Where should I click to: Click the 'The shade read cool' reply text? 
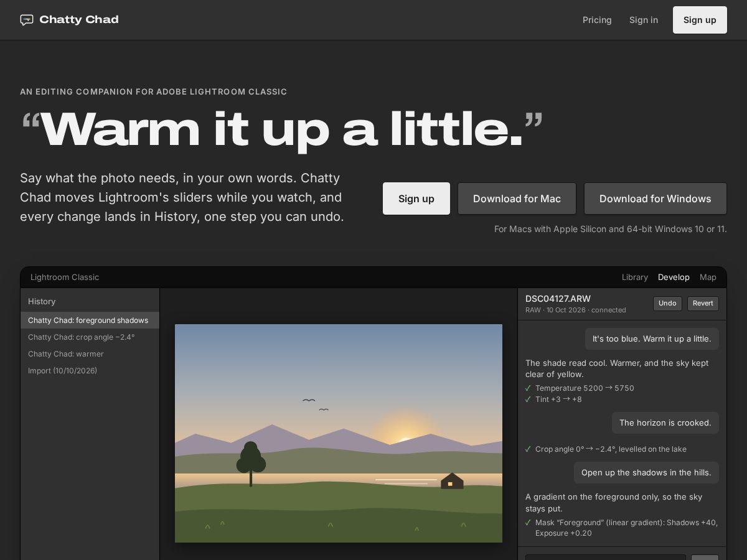coord(617,368)
